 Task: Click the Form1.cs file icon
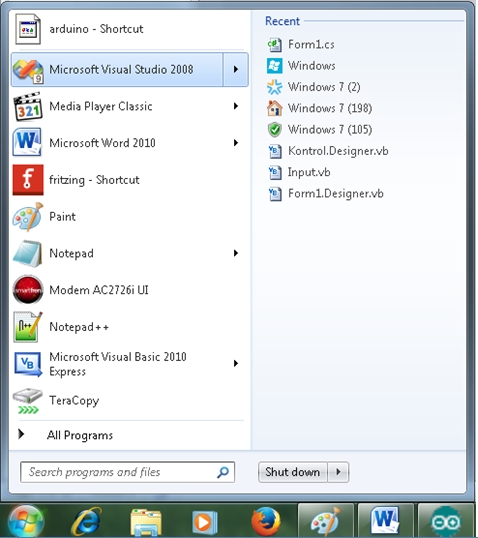275,45
